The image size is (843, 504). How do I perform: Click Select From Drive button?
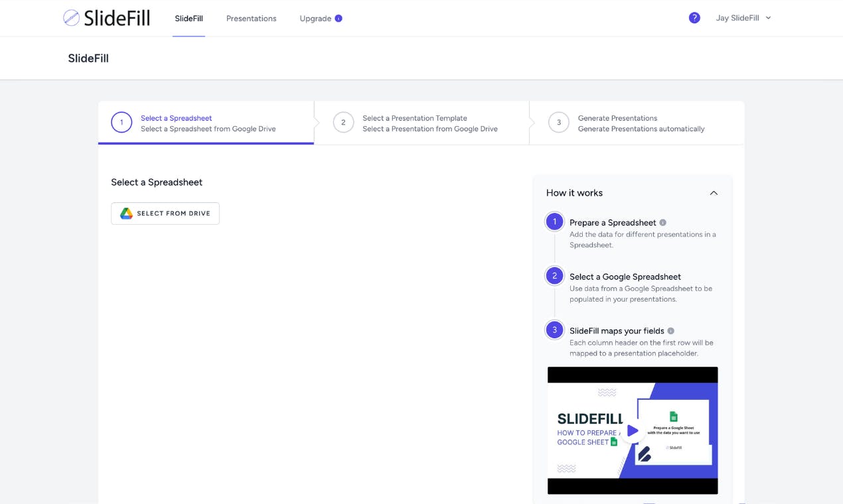point(165,214)
